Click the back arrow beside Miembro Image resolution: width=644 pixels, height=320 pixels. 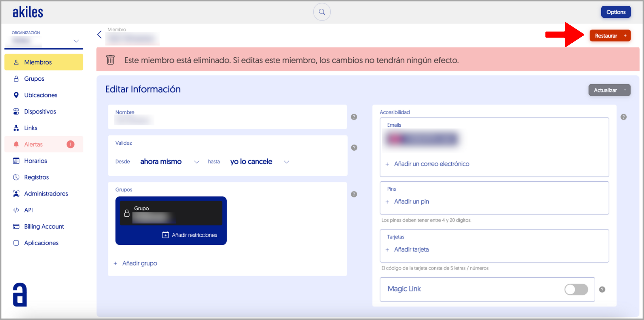[x=100, y=35]
